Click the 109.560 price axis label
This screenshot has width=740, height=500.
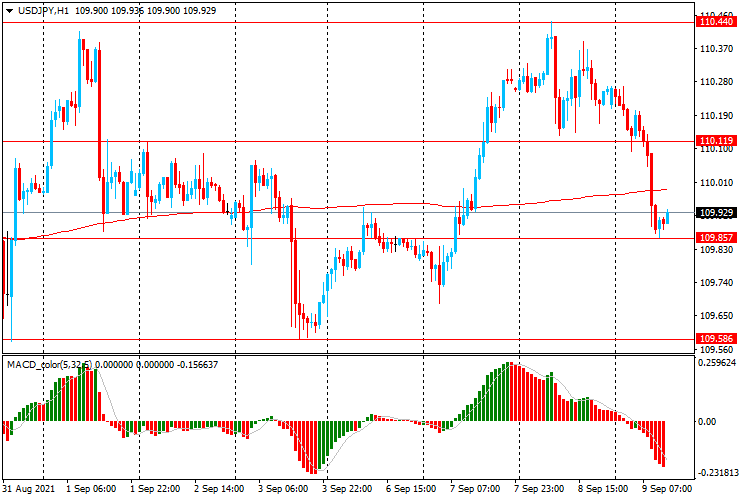716,350
